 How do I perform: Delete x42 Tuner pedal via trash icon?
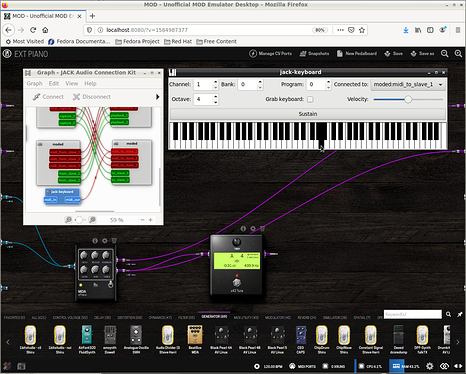(x=262, y=229)
